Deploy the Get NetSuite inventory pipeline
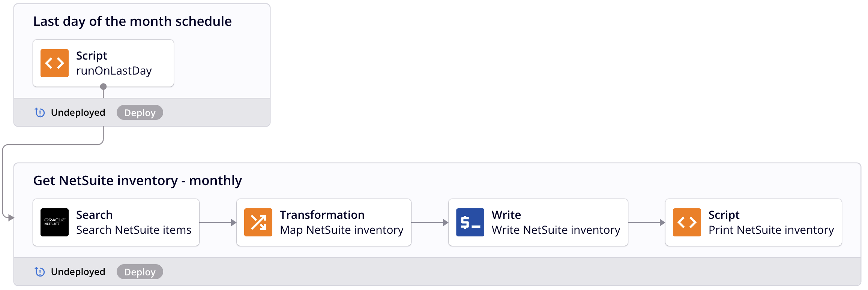This screenshot has height=290, width=868. tap(140, 272)
